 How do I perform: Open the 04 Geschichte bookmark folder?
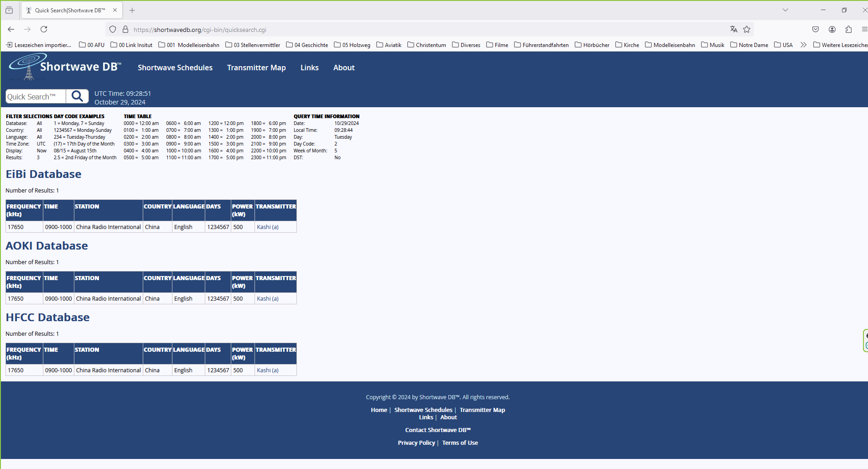pyautogui.click(x=307, y=45)
